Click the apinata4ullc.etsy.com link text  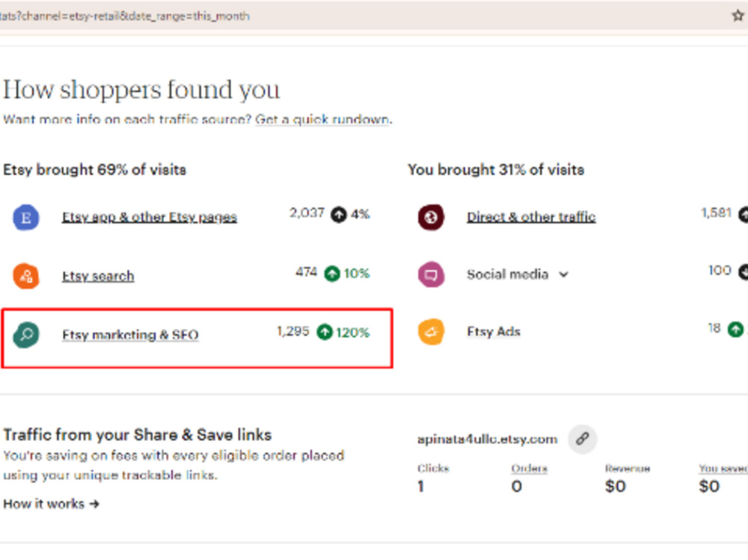(x=487, y=439)
